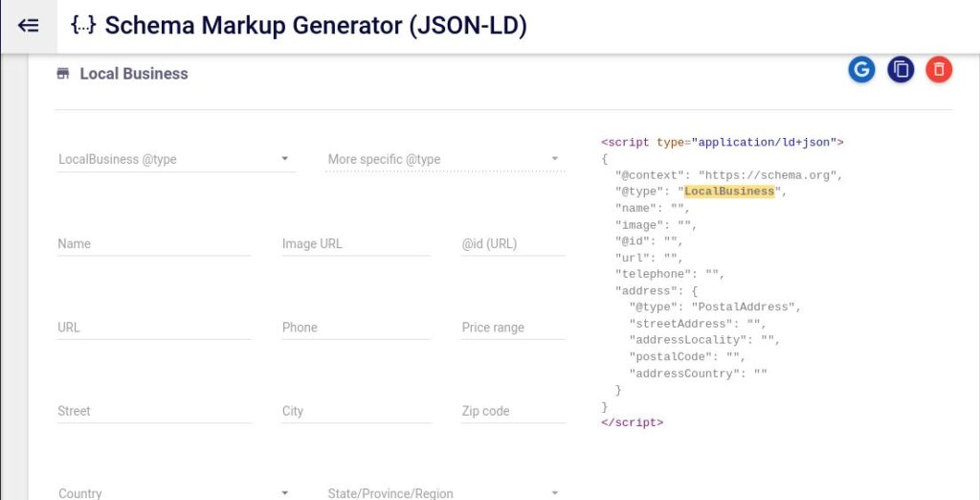Expand the Country dropdown
The image size is (980, 500).
tap(176, 493)
